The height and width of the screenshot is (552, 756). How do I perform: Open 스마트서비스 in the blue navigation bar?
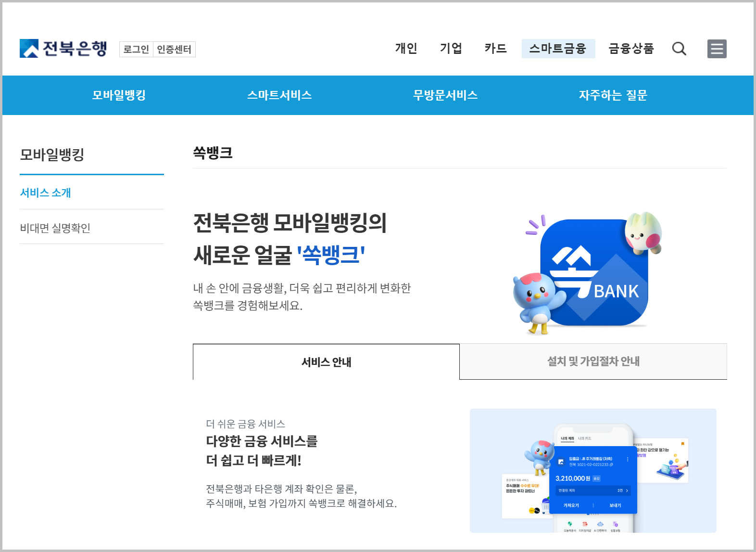279,95
